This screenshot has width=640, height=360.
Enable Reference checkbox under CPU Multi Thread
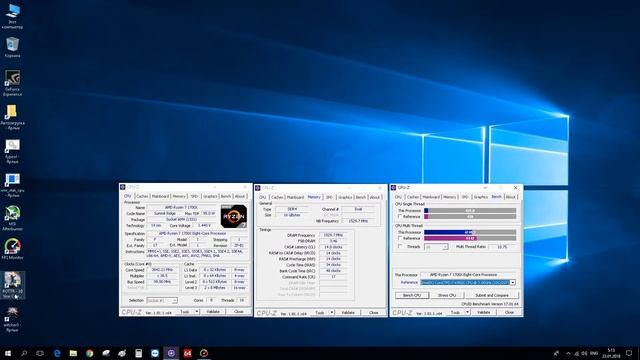pyautogui.click(x=400, y=238)
